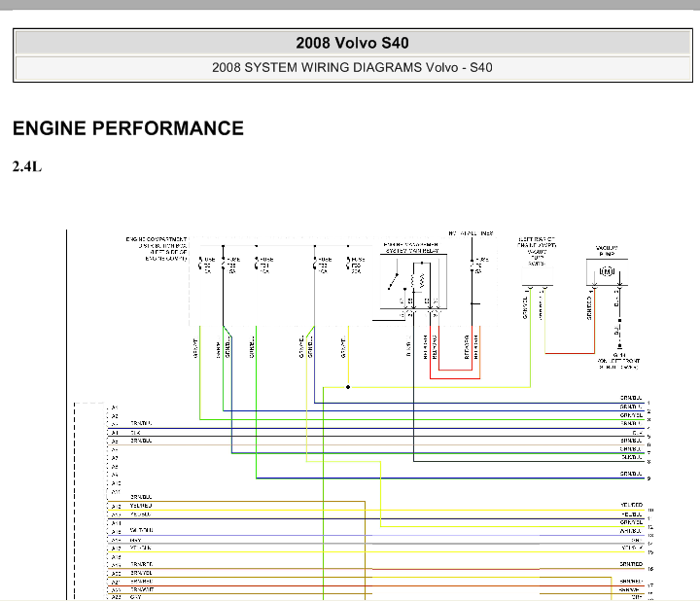Click the "GRN/YEL" label at connector number 3
Viewport: 700px width, 602px height.
[x=631, y=415]
